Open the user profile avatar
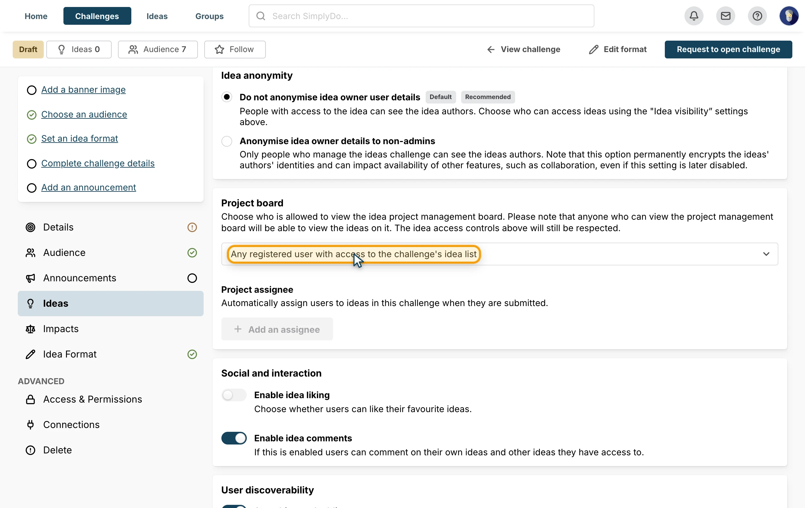 coord(789,16)
